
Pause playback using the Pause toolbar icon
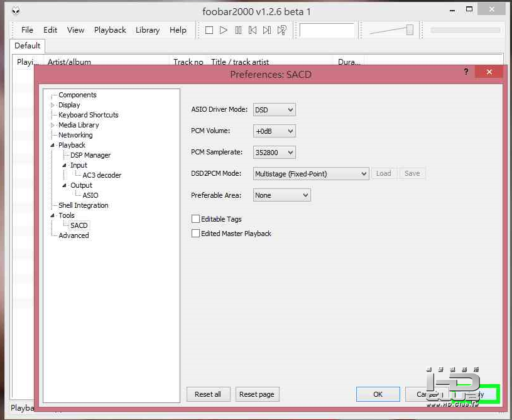click(x=238, y=30)
